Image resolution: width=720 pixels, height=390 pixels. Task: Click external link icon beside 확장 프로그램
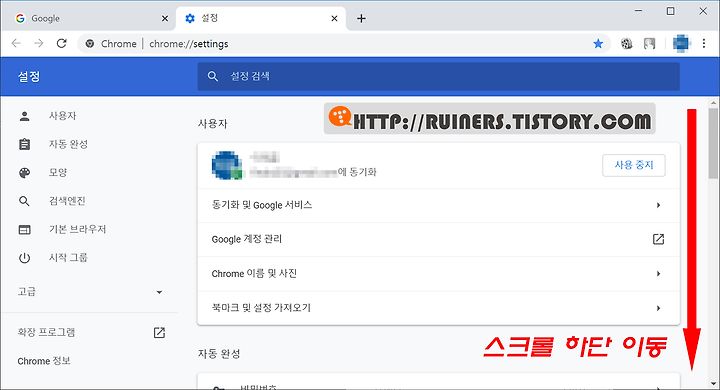[159, 333]
